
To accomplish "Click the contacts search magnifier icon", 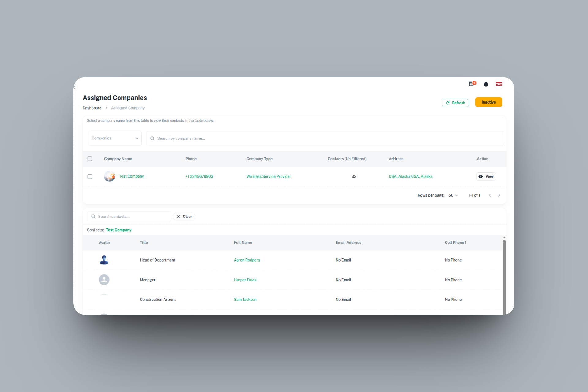I will (93, 217).
